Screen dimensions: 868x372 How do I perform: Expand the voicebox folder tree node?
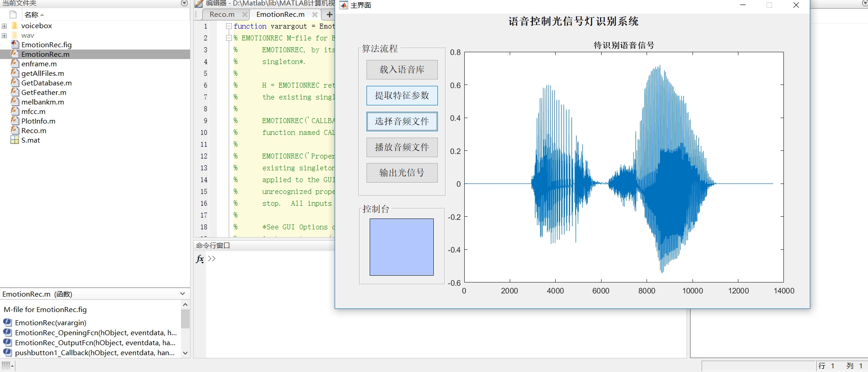tap(5, 26)
